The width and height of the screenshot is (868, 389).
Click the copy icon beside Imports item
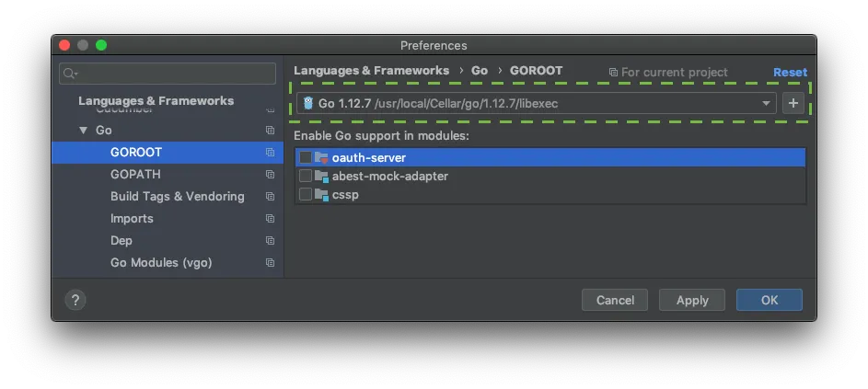click(270, 219)
